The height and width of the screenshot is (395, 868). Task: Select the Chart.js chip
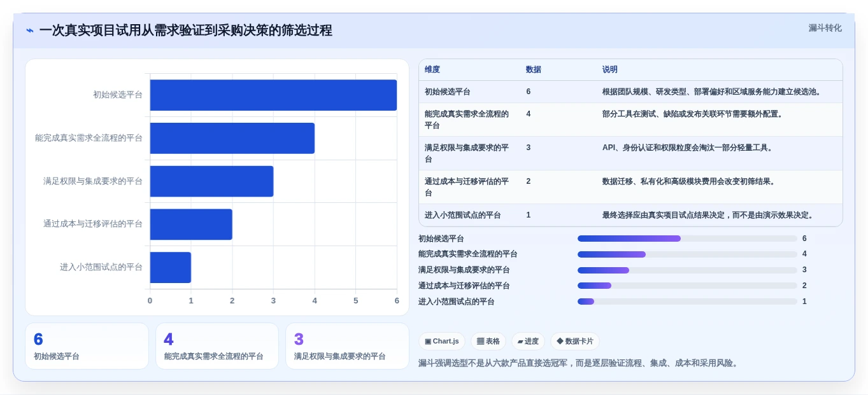pyautogui.click(x=441, y=342)
